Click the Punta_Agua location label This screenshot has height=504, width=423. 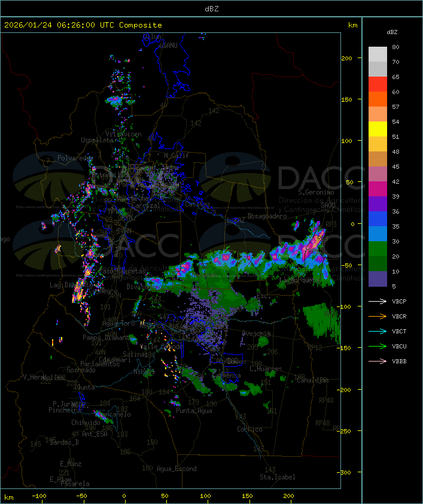[195, 411]
